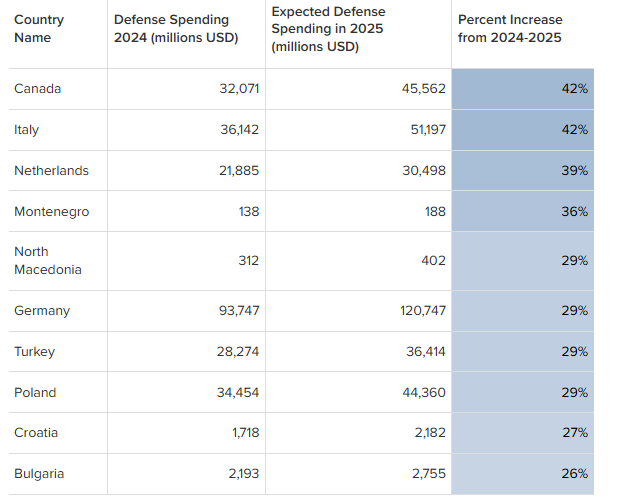The height and width of the screenshot is (501, 618).
Task: Select Bulgaria's 2,755 expected spending value
Action: pyautogui.click(x=429, y=474)
